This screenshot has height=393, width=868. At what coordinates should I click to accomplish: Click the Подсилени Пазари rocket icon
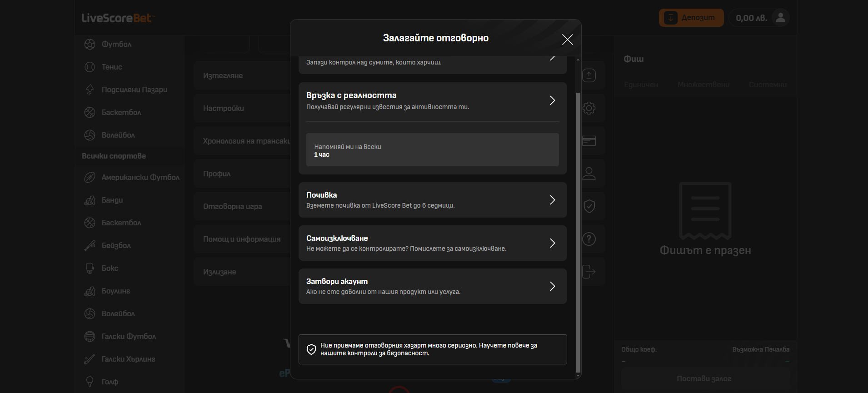(x=90, y=90)
